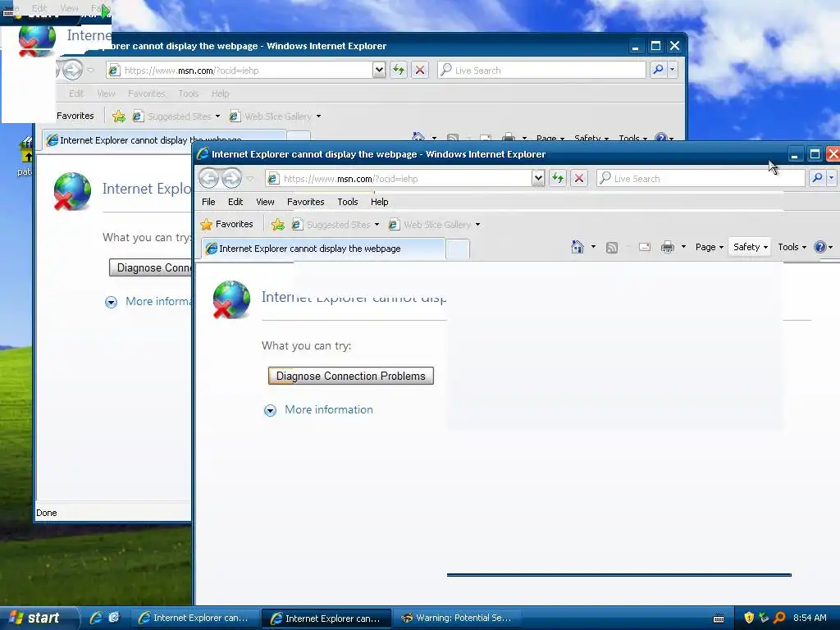Click Refresh icon in front IE window

[x=558, y=178]
